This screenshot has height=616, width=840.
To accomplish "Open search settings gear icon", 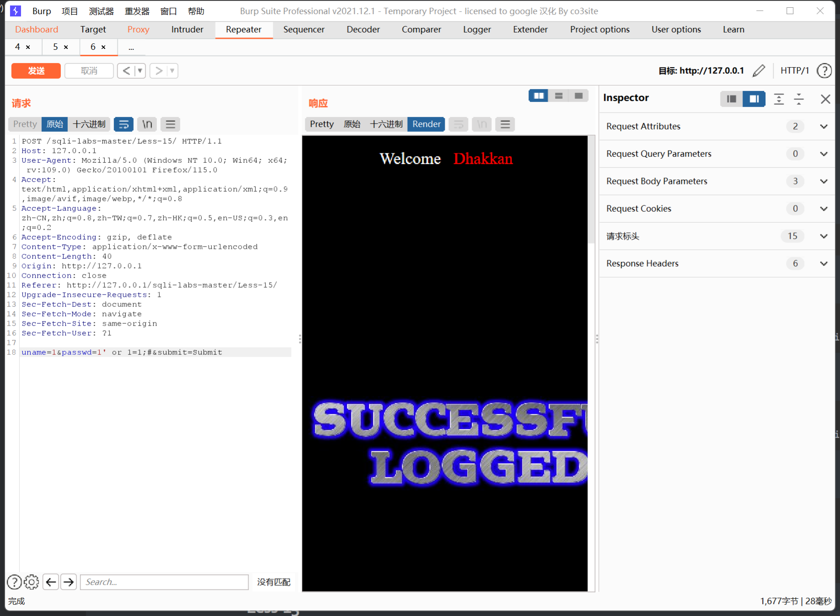I will tap(32, 582).
